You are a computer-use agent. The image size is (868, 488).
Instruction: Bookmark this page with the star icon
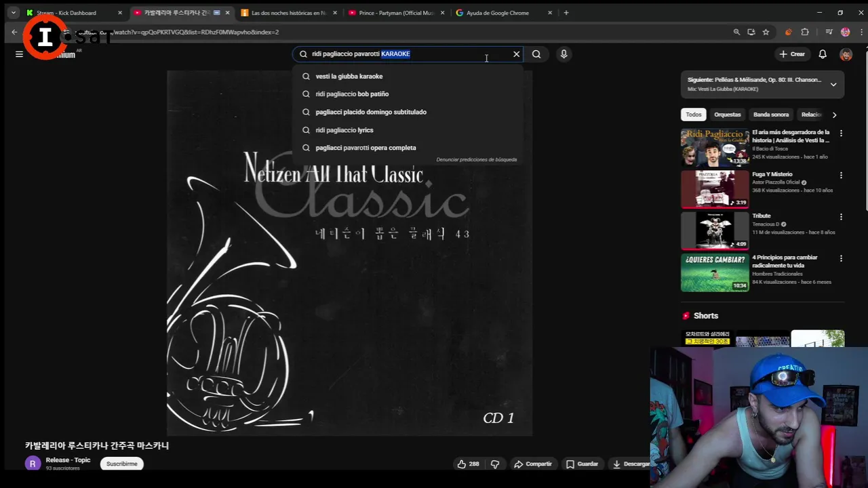[766, 32]
